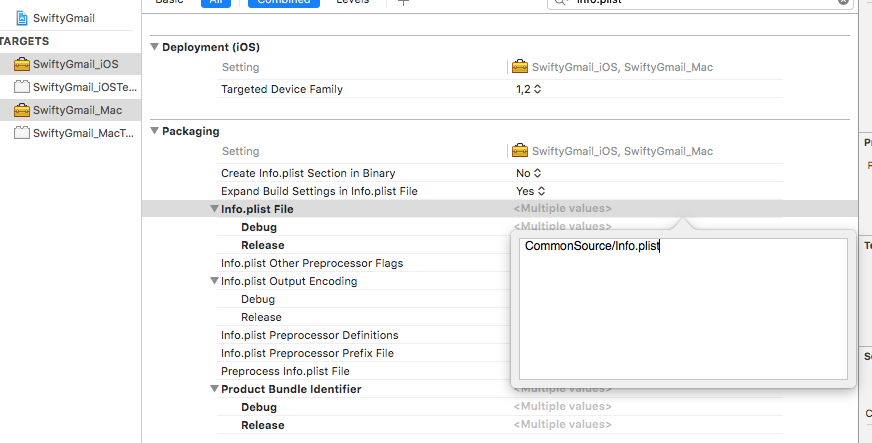Click the SwiftyGmail project file icon
Viewport: 872px width, 443px height.
(22, 18)
